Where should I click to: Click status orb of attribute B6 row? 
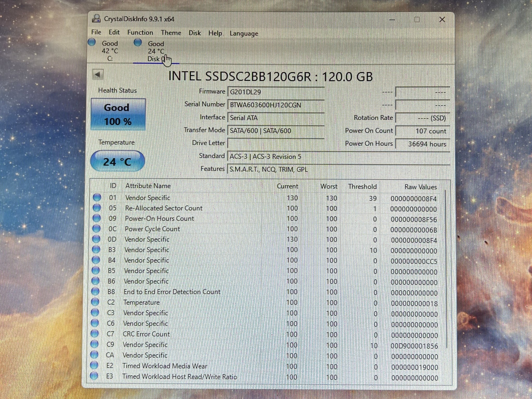(95, 281)
